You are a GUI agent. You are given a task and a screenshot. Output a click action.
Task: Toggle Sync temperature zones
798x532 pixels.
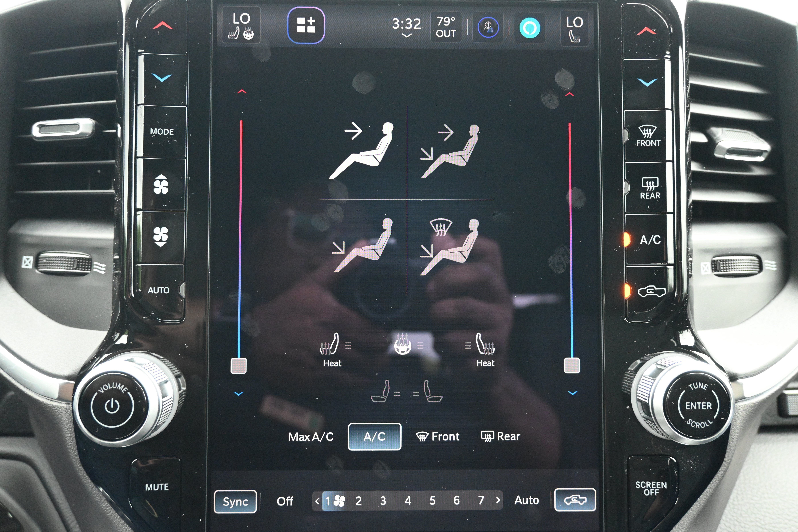click(235, 501)
